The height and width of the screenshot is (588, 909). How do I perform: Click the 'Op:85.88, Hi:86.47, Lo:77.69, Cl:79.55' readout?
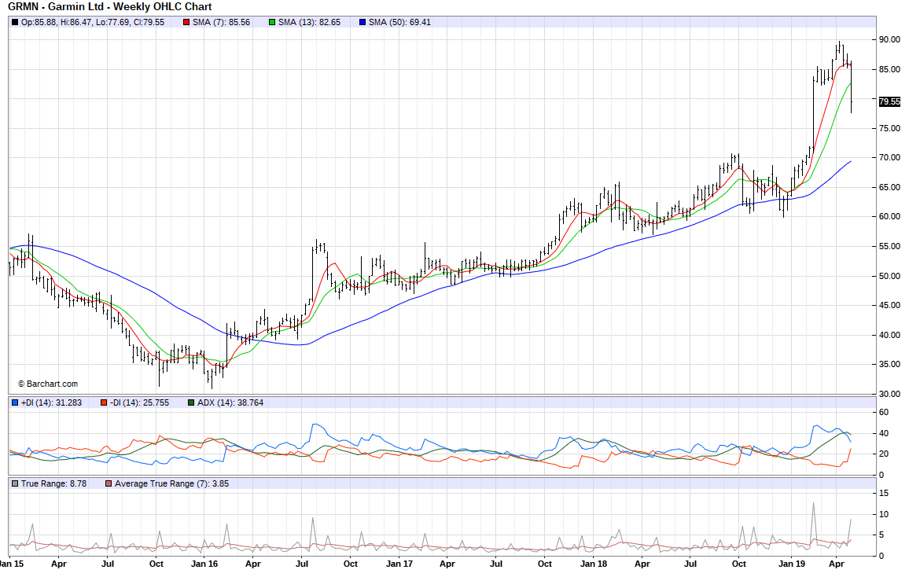93,23
